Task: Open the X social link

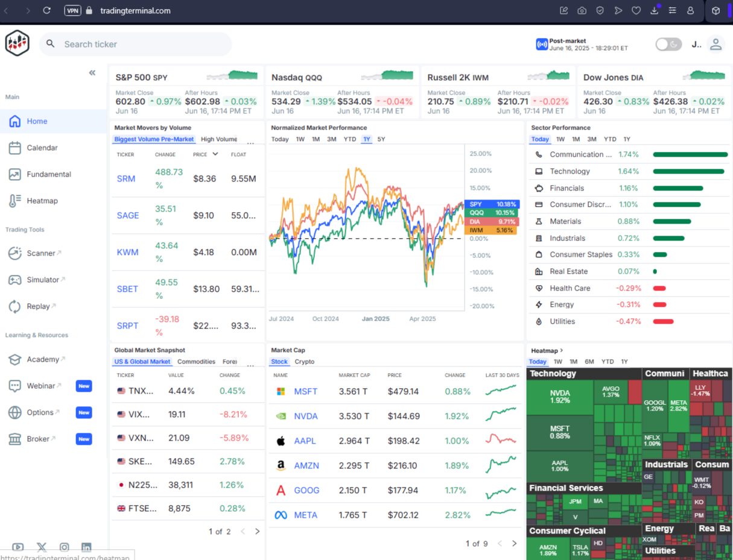Action: [41, 547]
